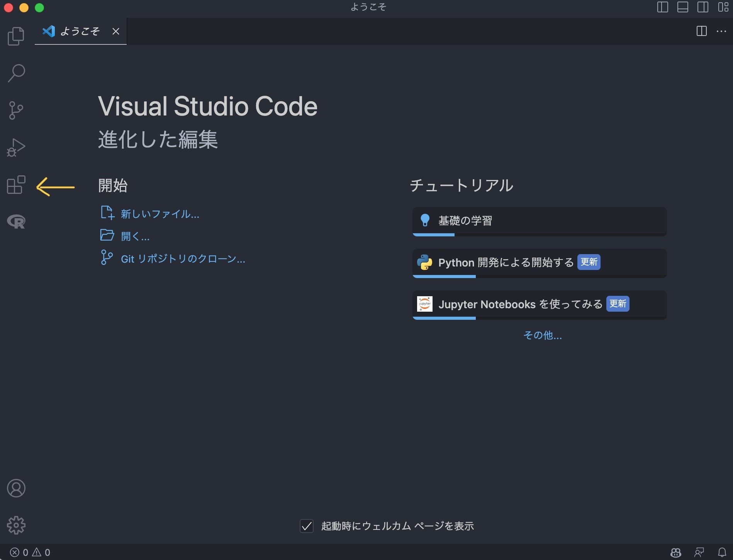The width and height of the screenshot is (733, 560).
Task: Click the 新しいファイル... link
Action: pyautogui.click(x=160, y=214)
